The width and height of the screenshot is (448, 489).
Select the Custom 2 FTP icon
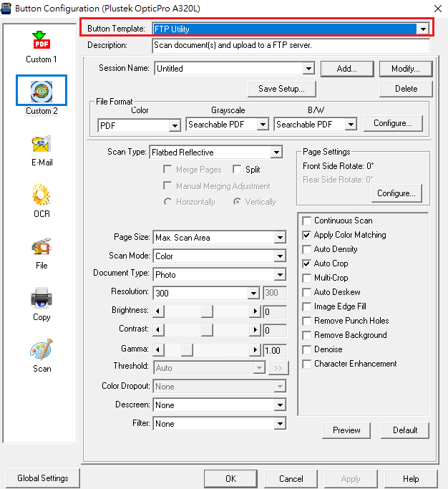point(42,92)
